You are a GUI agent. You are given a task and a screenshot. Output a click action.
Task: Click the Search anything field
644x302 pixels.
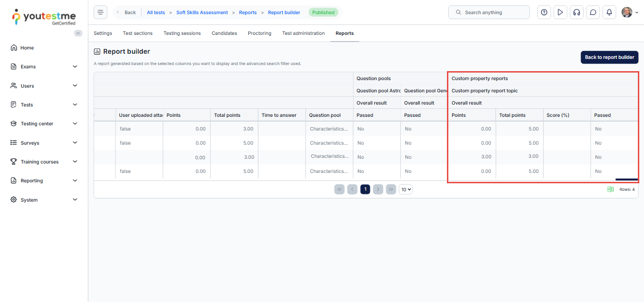(x=489, y=12)
